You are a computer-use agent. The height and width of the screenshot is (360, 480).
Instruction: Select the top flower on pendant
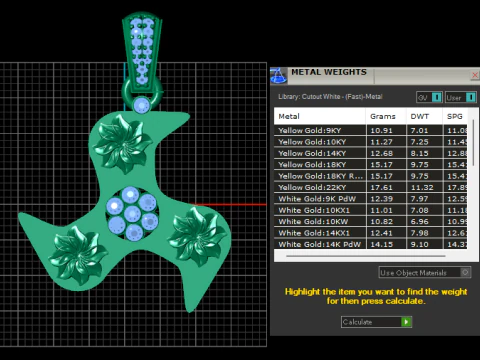(x=122, y=144)
